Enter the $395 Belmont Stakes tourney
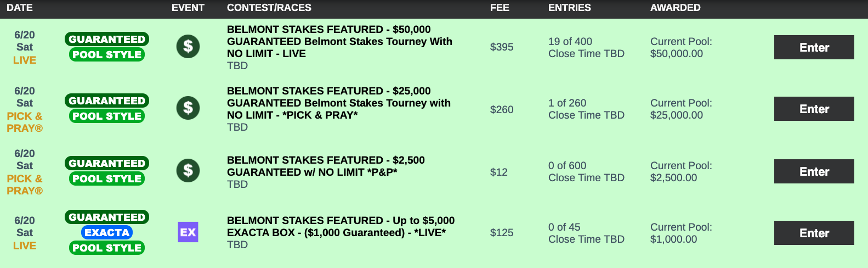The width and height of the screenshot is (868, 268). point(814,47)
